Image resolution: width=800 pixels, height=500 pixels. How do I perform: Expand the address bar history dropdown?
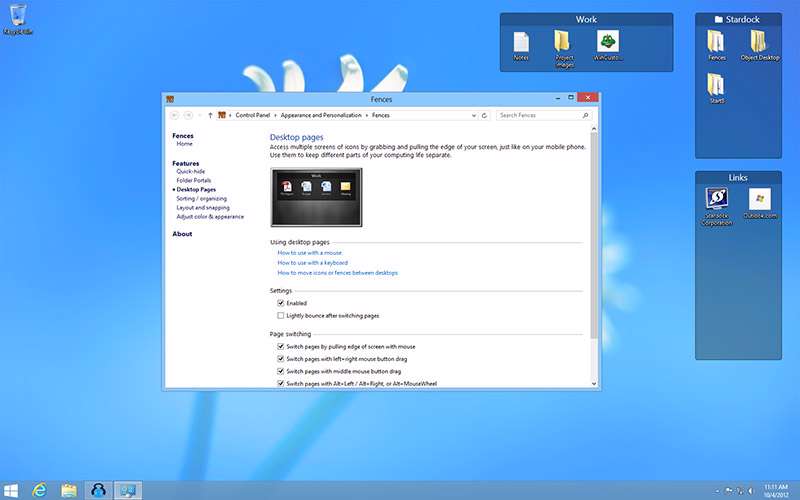click(474, 115)
